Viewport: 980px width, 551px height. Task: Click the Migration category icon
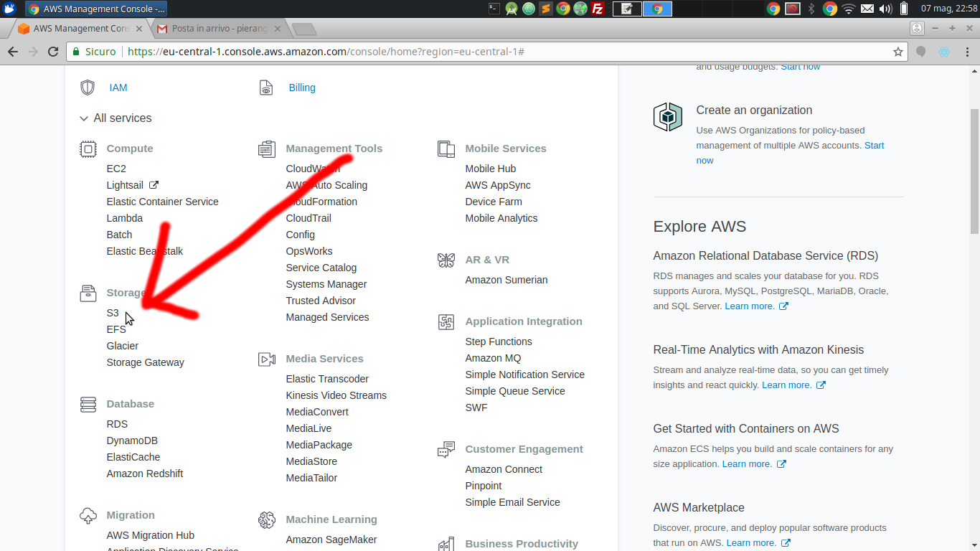(88, 515)
